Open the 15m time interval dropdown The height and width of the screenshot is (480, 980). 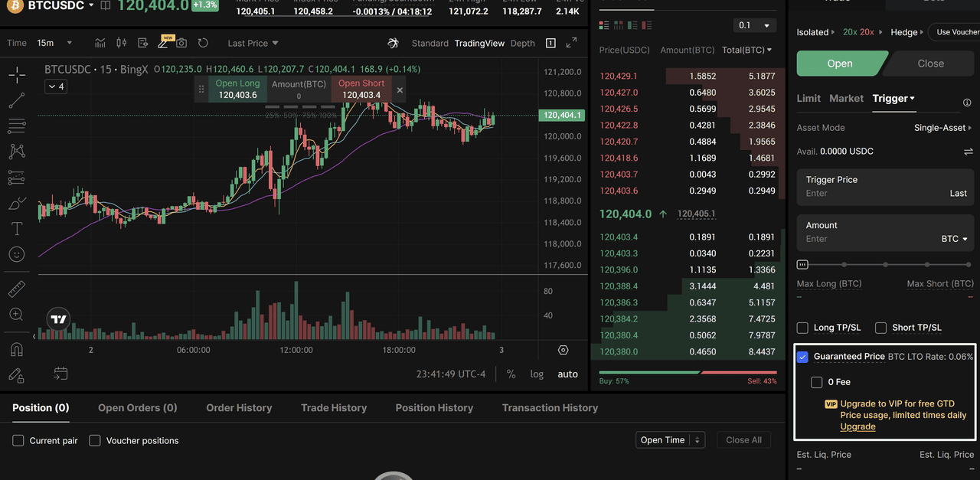coord(55,43)
